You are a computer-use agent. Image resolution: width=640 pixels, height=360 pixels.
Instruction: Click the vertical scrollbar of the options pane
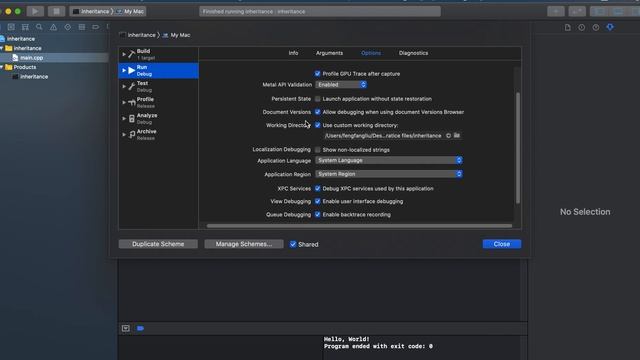518,148
